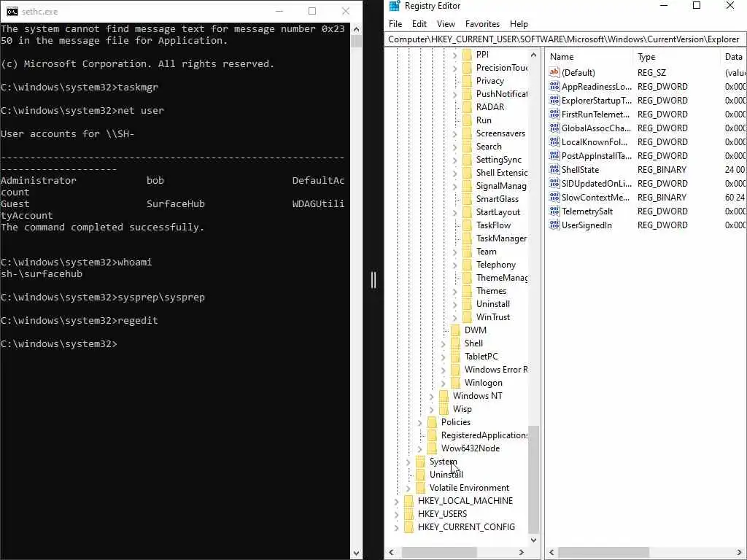Click the REG_SZ type cell of (Default)
This screenshot has height=560, width=747.
pos(651,73)
